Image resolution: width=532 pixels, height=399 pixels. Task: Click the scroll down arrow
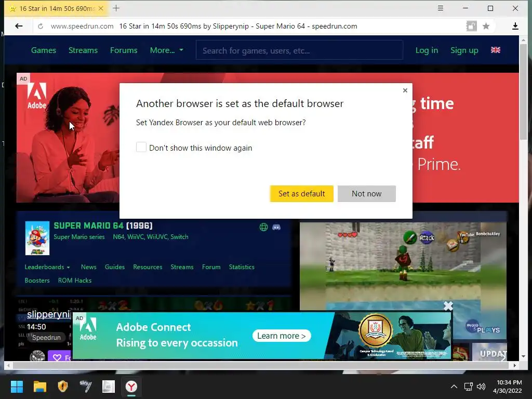coord(523,356)
